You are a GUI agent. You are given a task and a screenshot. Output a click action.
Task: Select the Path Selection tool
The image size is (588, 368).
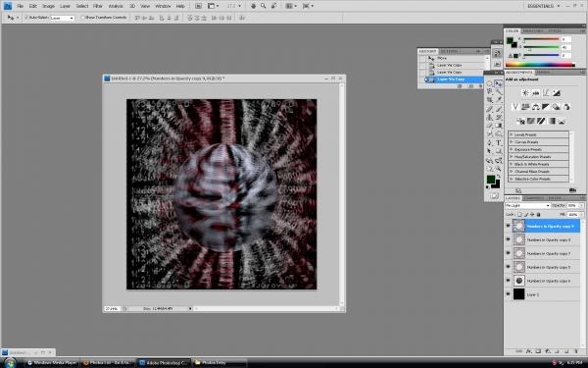[490, 151]
